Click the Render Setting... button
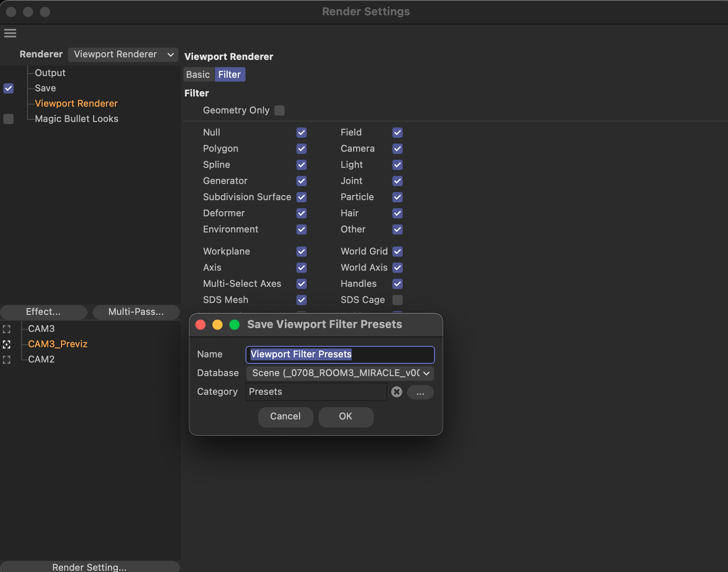 click(90, 567)
